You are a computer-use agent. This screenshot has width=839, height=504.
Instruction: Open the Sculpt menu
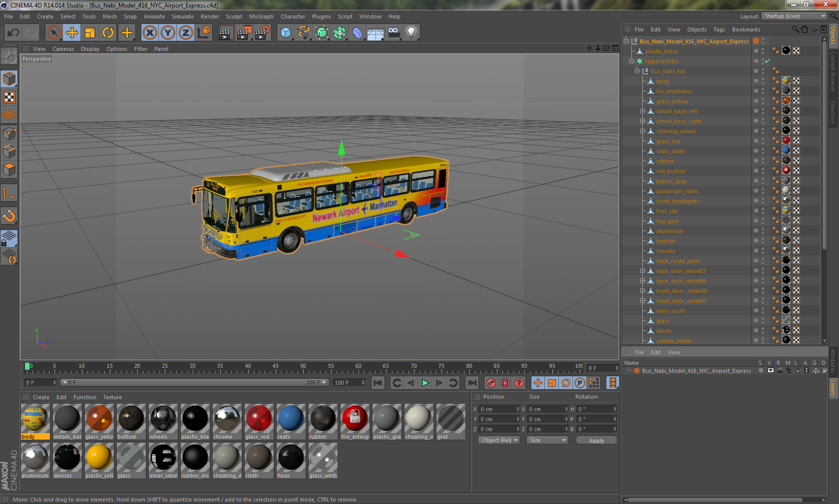[234, 16]
